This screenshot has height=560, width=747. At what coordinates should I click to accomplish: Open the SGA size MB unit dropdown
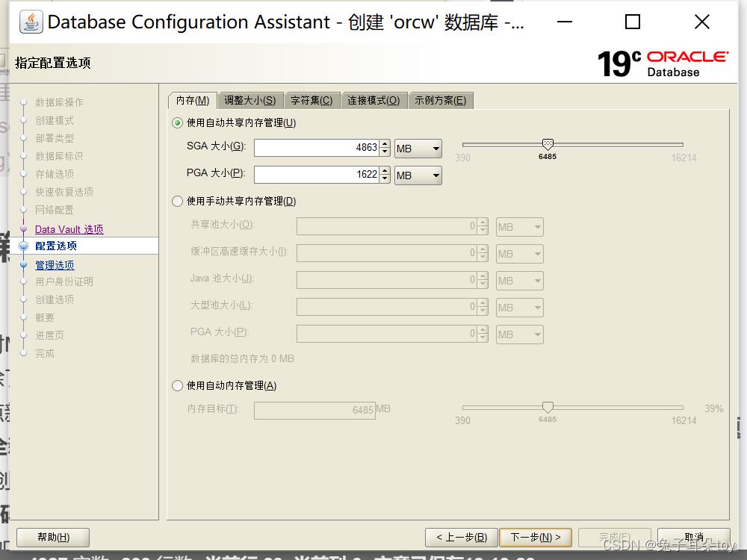(418, 149)
